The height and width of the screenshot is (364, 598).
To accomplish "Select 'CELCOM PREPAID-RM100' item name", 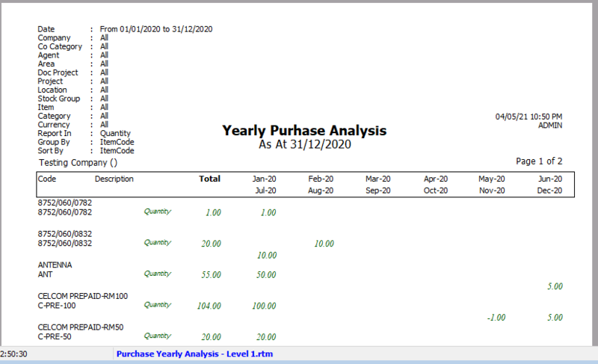I will (83, 296).
